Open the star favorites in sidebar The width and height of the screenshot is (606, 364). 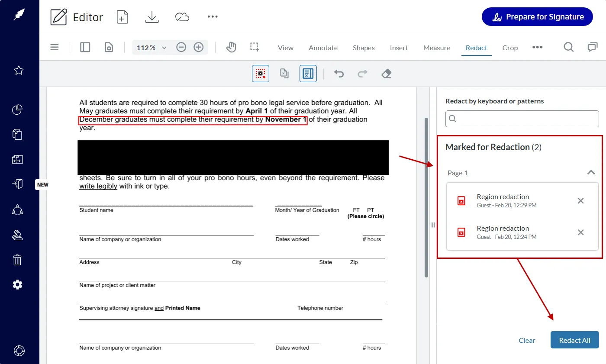(x=19, y=70)
